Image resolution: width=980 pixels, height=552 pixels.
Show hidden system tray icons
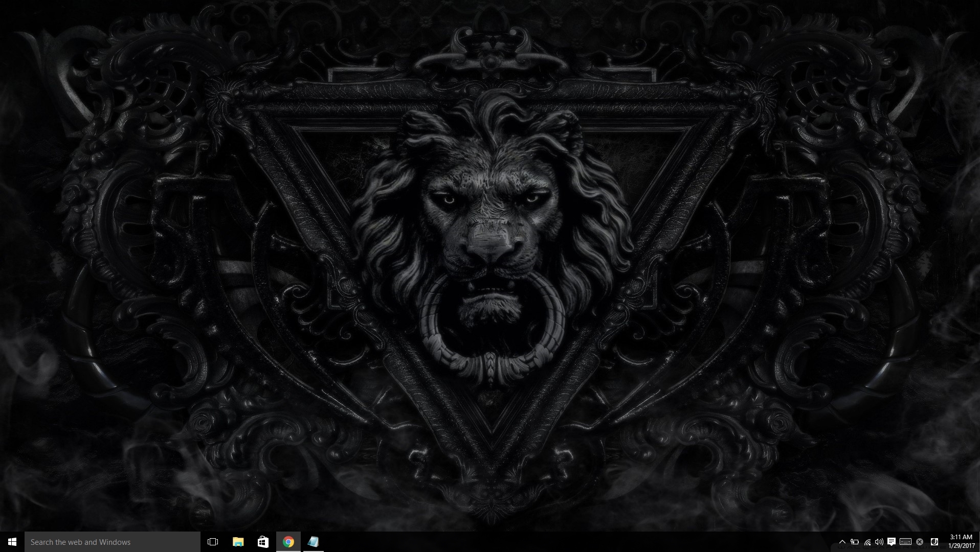pyautogui.click(x=842, y=542)
